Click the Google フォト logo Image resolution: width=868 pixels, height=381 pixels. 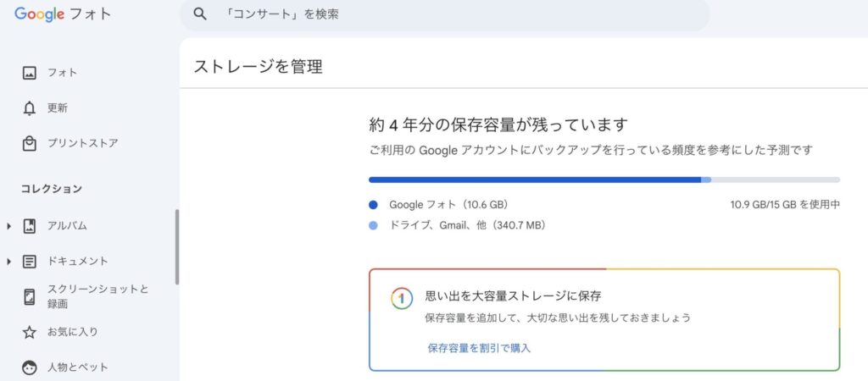point(63,14)
